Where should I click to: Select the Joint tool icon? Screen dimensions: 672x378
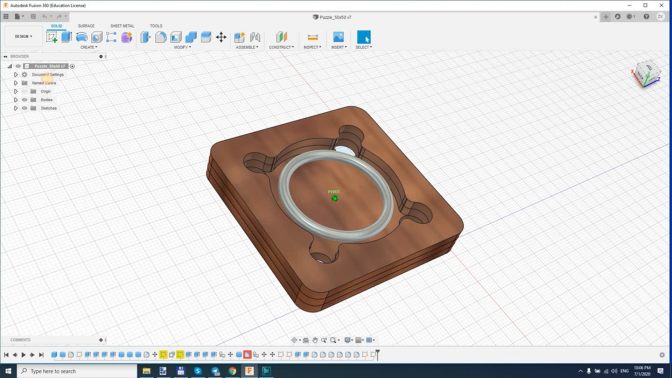click(255, 37)
